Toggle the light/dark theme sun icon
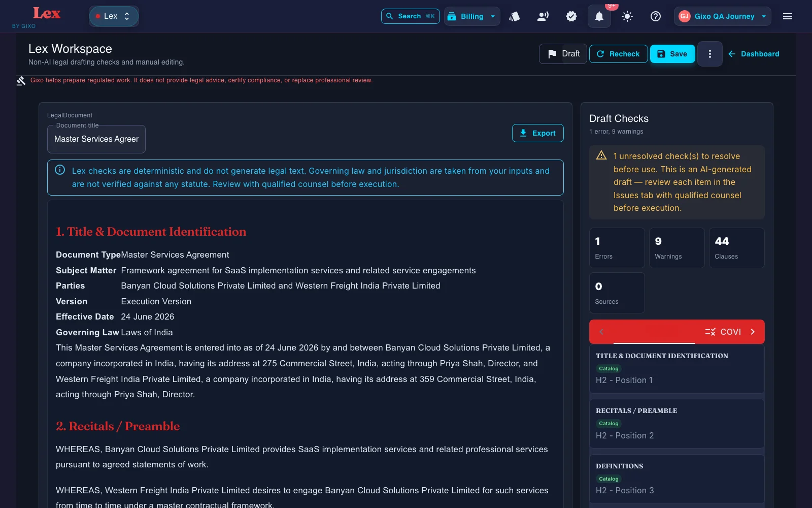812x508 pixels. 627,16
